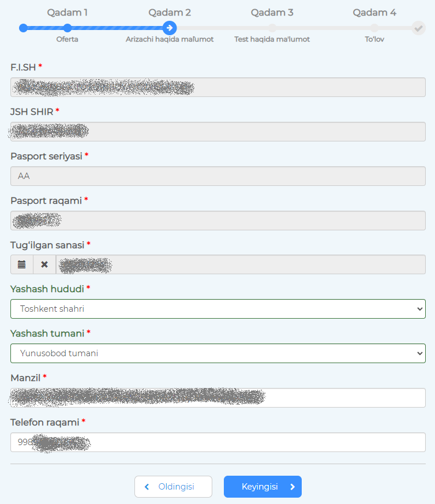Click the Pasport raqami field

tap(218, 221)
